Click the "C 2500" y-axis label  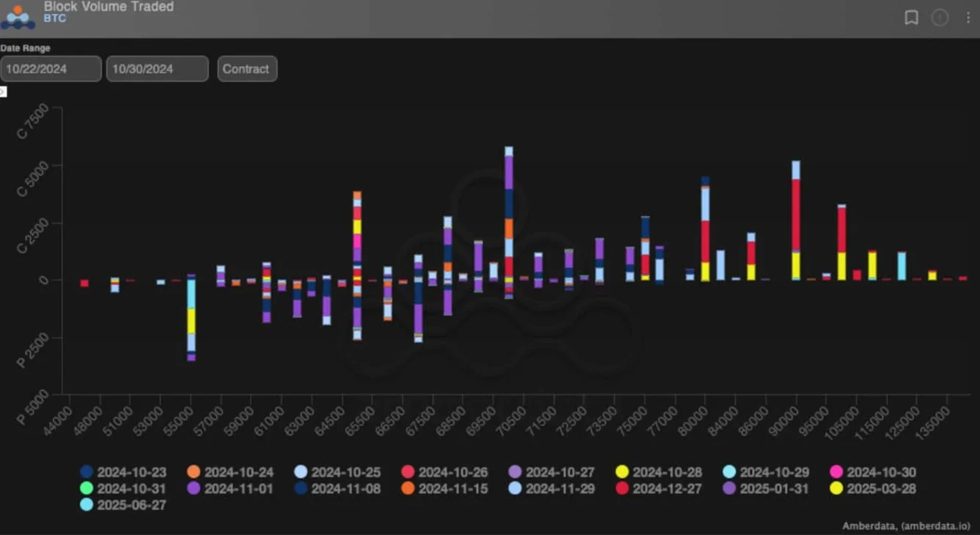[x=33, y=236]
